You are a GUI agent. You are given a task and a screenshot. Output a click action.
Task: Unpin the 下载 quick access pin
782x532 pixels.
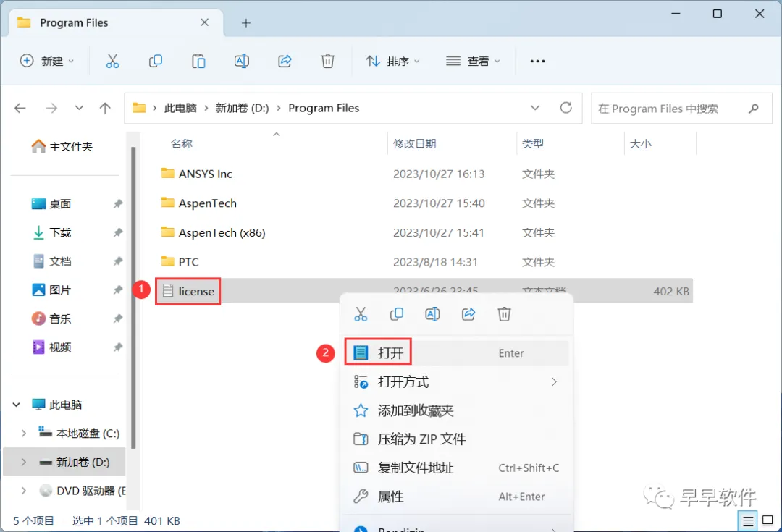pos(118,232)
